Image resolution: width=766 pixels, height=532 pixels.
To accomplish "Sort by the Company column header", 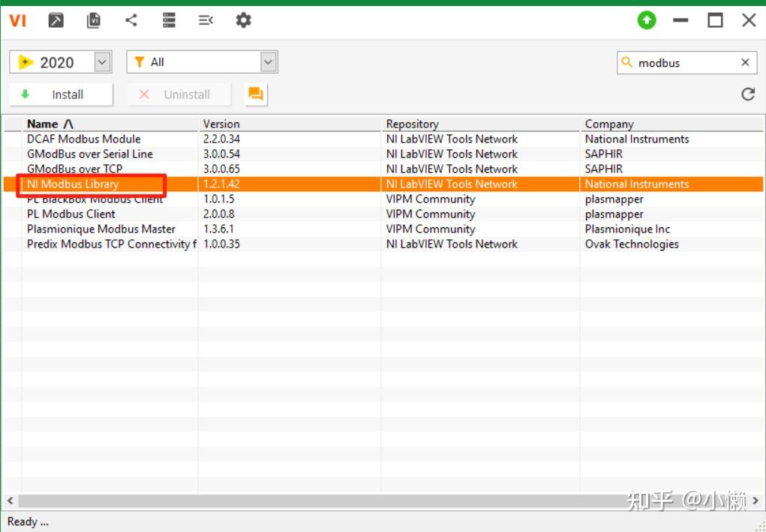I will pyautogui.click(x=671, y=124).
